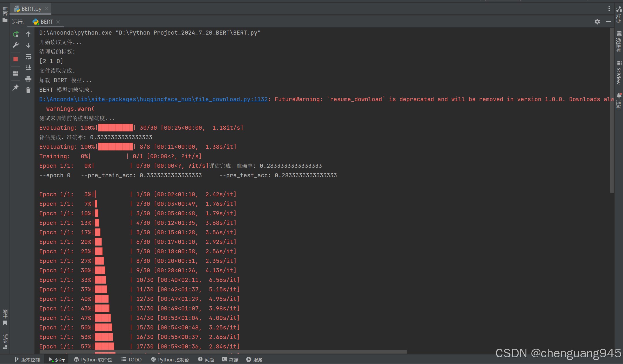Clear all console output with trash icon
Image resolution: width=623 pixels, height=364 pixels.
coord(28,90)
